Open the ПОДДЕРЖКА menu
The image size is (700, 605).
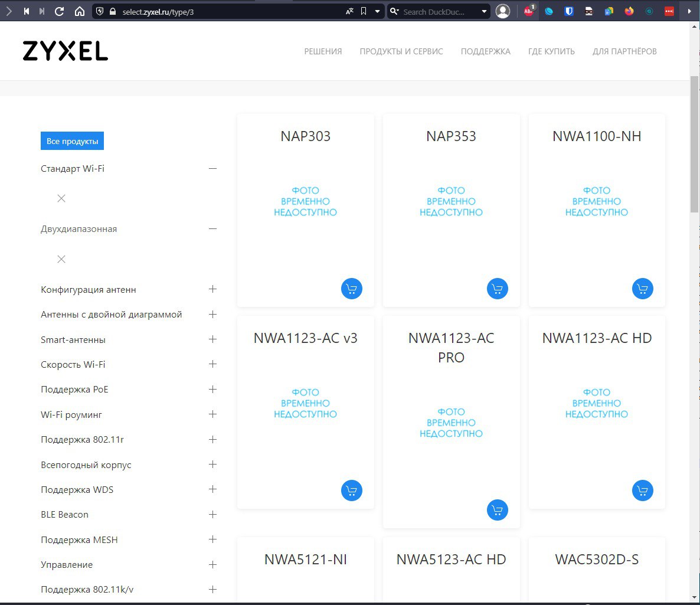(x=485, y=51)
